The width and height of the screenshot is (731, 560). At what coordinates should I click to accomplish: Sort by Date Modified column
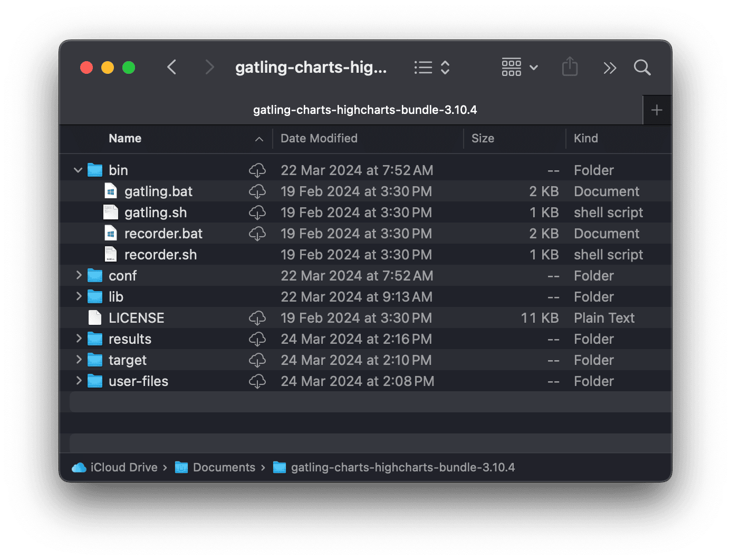point(319,138)
